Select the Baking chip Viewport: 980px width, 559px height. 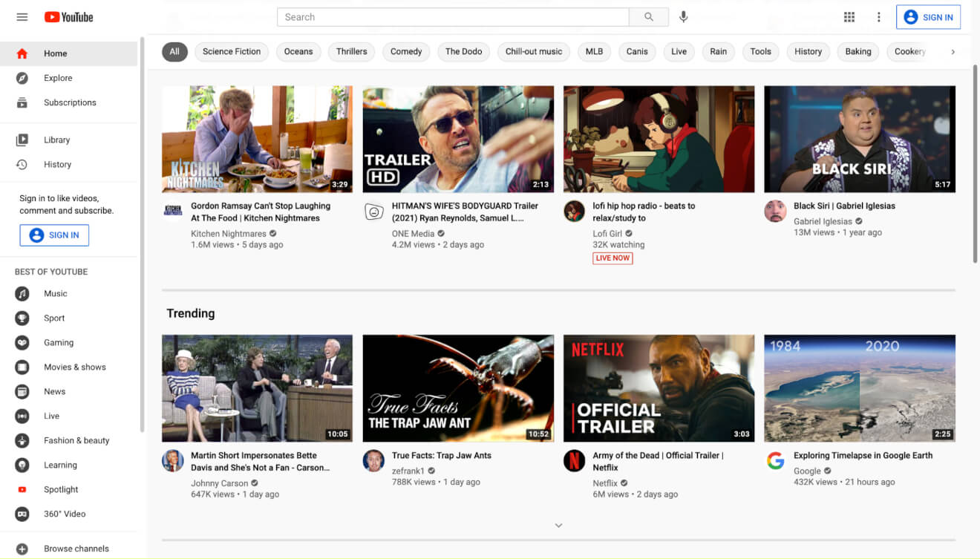coord(858,51)
